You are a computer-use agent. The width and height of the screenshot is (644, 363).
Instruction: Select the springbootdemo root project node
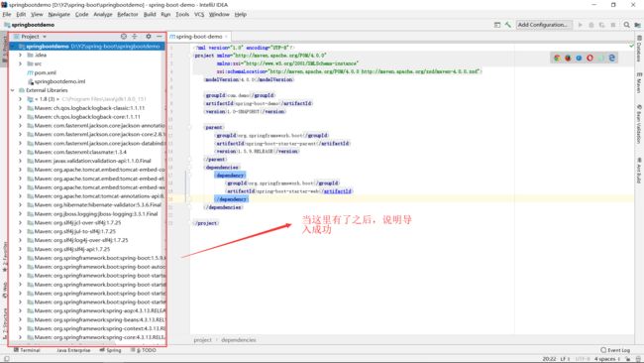pyautogui.click(x=87, y=46)
